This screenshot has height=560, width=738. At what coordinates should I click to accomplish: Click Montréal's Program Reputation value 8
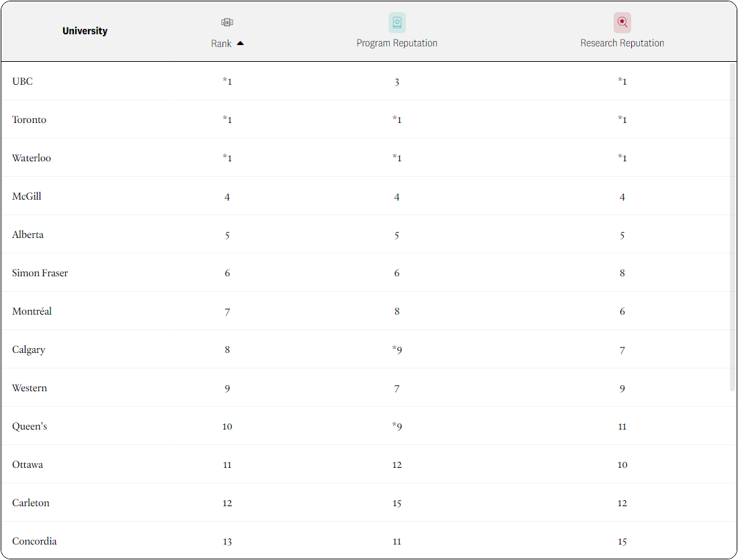pyautogui.click(x=397, y=311)
